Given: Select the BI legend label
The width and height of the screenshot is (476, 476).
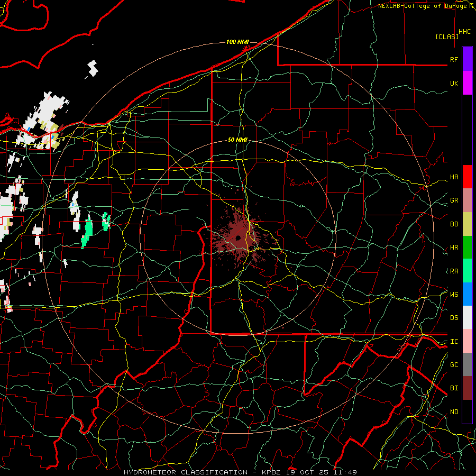Looking at the screenshot, I should click(x=454, y=388).
